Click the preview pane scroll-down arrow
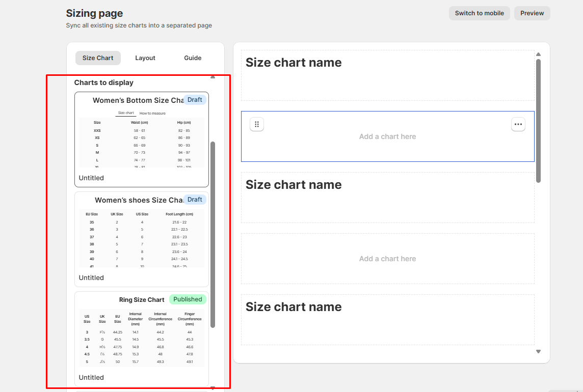The height and width of the screenshot is (392, 583). (538, 351)
